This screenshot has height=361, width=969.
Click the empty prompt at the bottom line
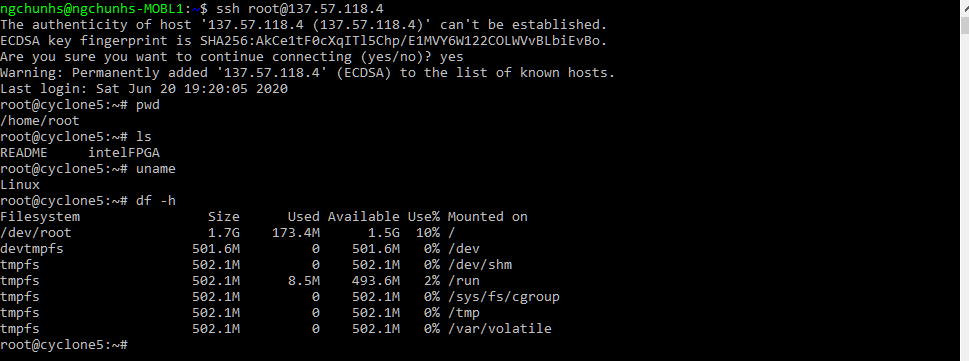click(x=64, y=344)
